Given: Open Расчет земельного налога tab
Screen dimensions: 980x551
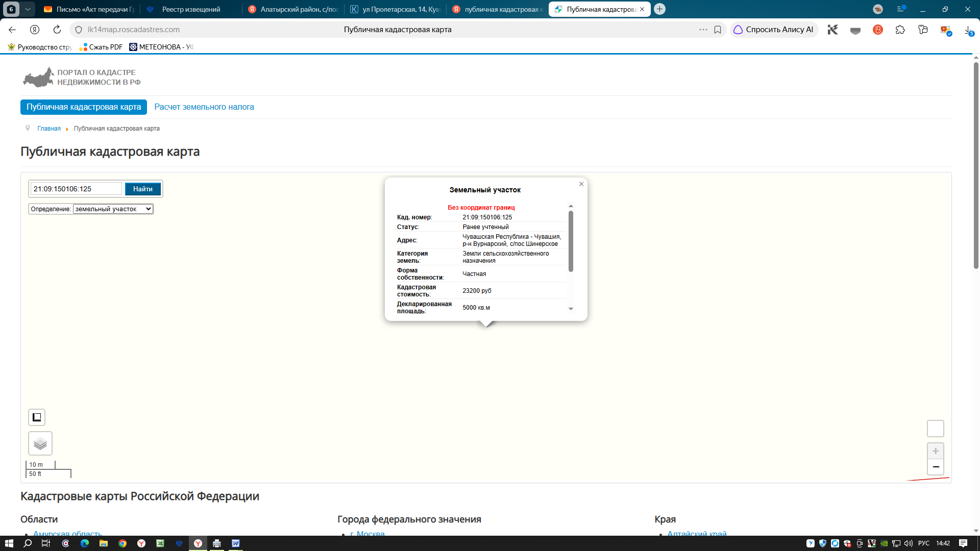Looking at the screenshot, I should click(204, 107).
